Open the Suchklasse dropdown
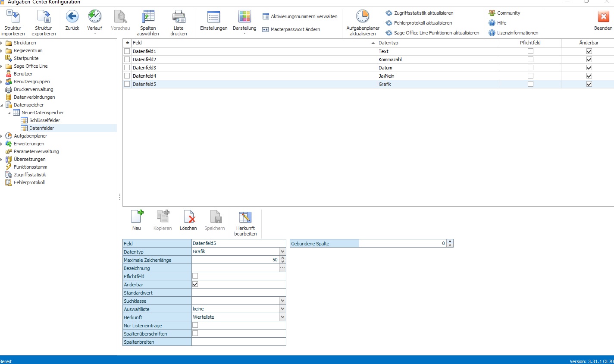Image resolution: width=614 pixels, height=364 pixels. pyautogui.click(x=282, y=301)
